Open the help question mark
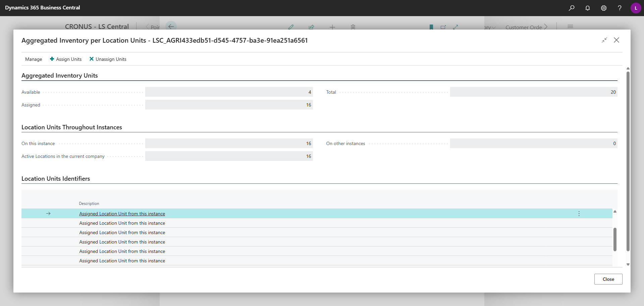The height and width of the screenshot is (306, 644). (x=620, y=8)
